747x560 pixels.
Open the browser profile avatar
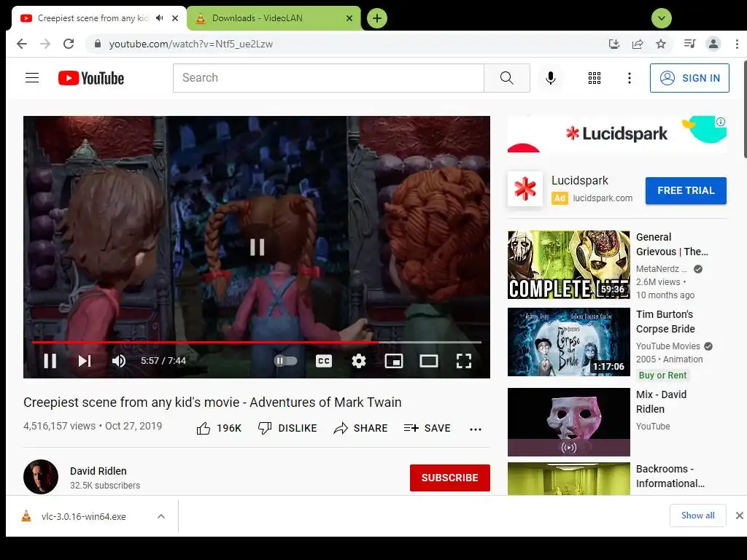click(713, 44)
